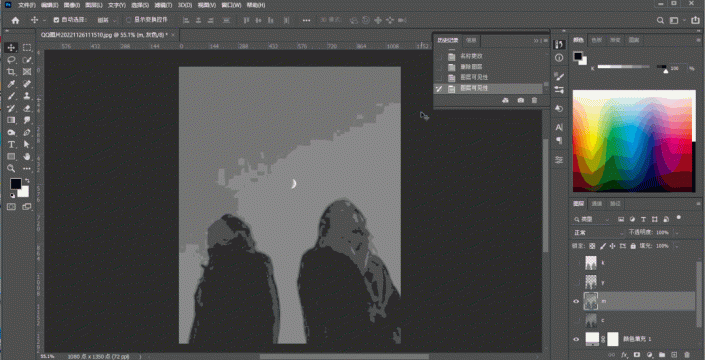705x360 pixels.
Task: Create new layer icon
Action: 674,355
